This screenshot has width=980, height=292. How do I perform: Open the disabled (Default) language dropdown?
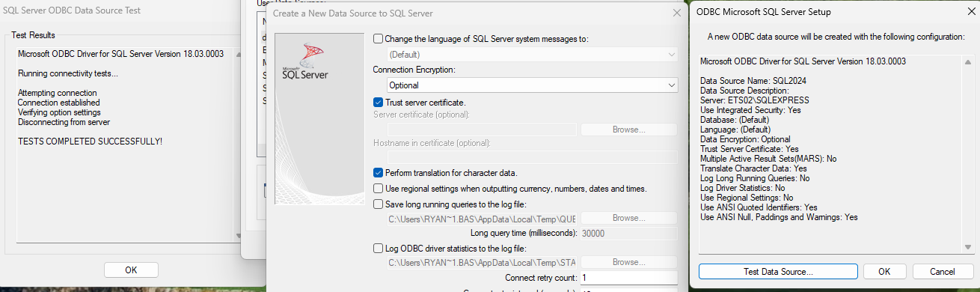coord(533,55)
